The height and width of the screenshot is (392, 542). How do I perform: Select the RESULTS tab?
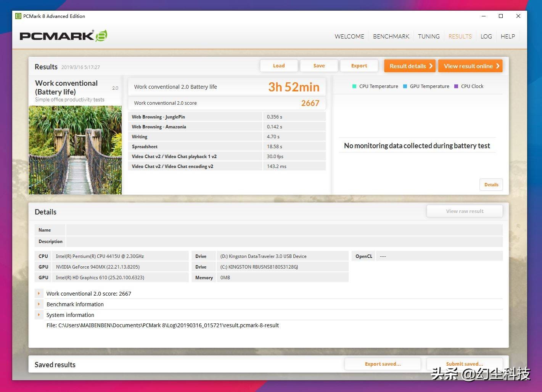[x=460, y=36]
